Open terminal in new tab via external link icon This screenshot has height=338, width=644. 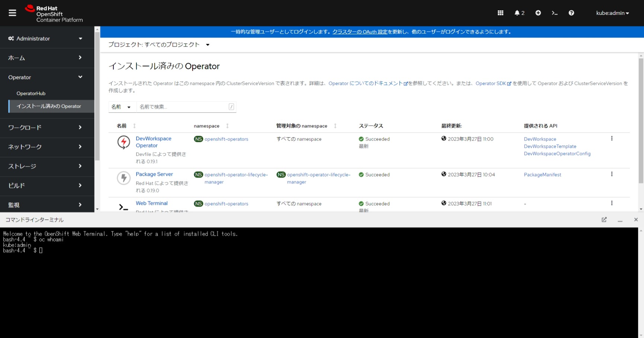(604, 219)
